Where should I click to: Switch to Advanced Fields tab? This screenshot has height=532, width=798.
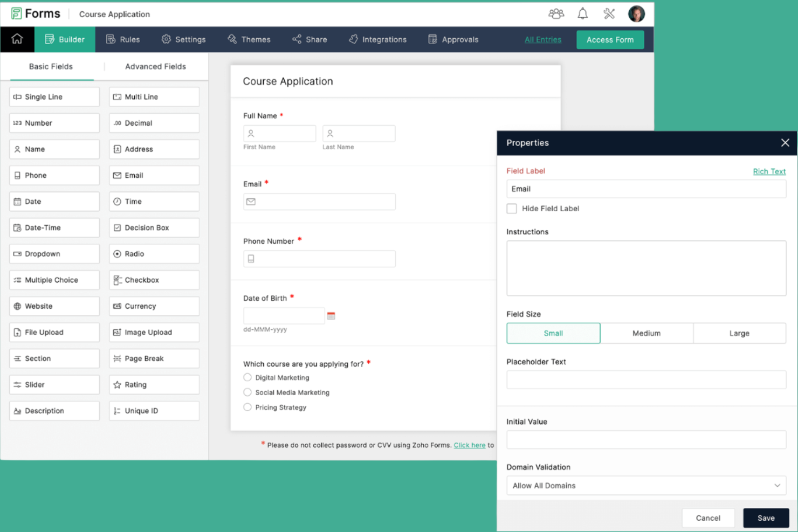tap(155, 66)
